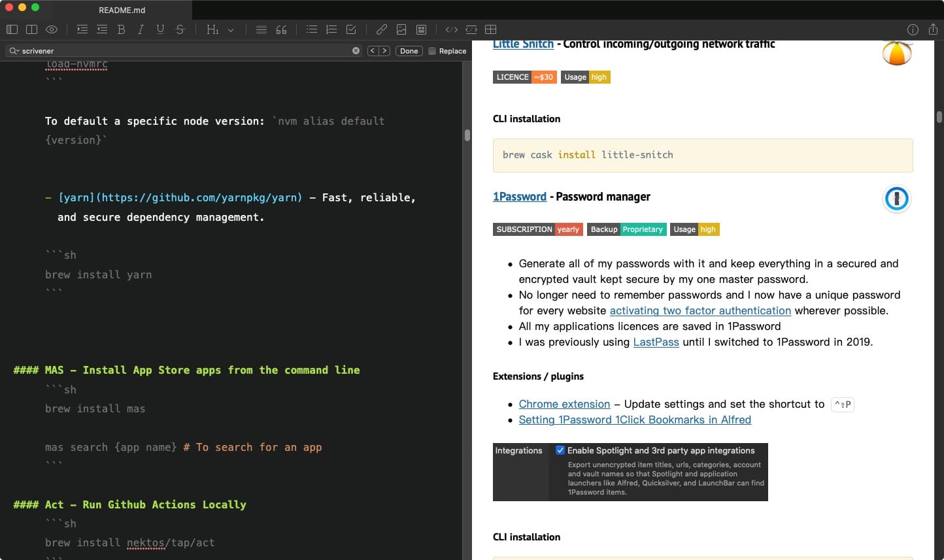Open 'Setting 1Password 1Click Bookmarks in Alfred' link
944x560 pixels.
pos(635,420)
